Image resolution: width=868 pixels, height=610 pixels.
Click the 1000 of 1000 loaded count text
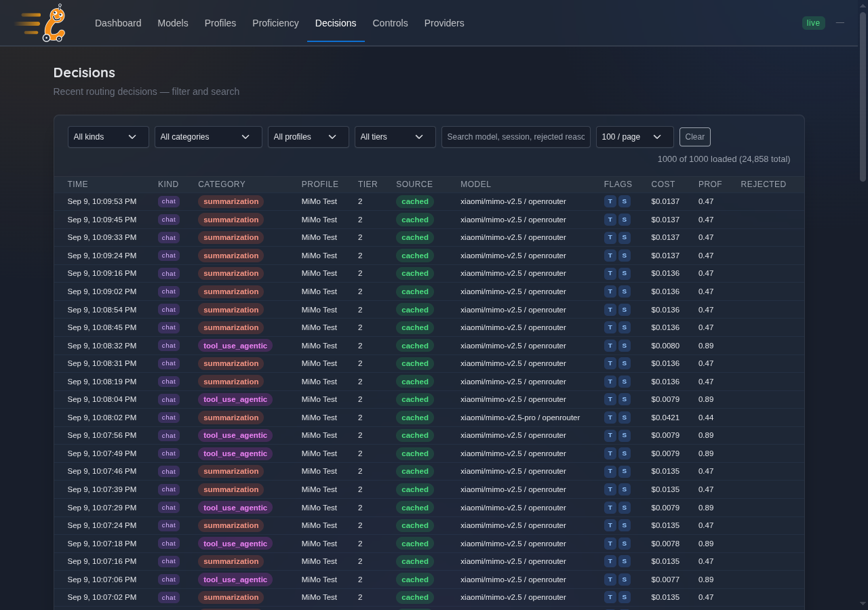724,159
